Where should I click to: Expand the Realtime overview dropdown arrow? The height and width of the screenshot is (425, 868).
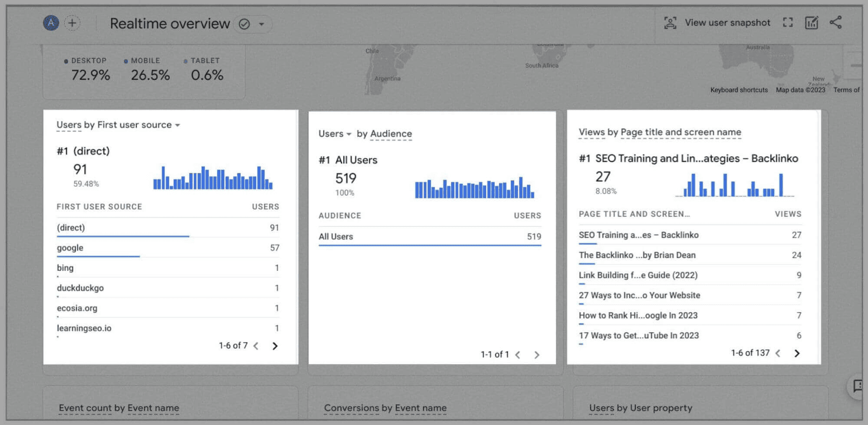[261, 24]
